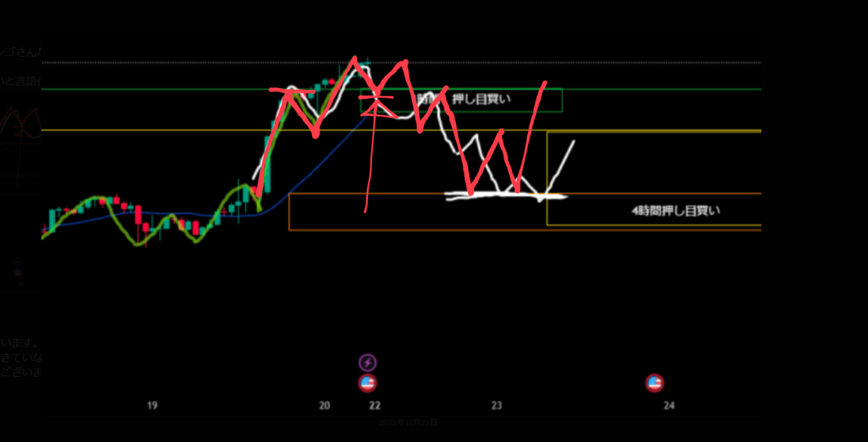Click the date 22 axis label

[375, 406]
